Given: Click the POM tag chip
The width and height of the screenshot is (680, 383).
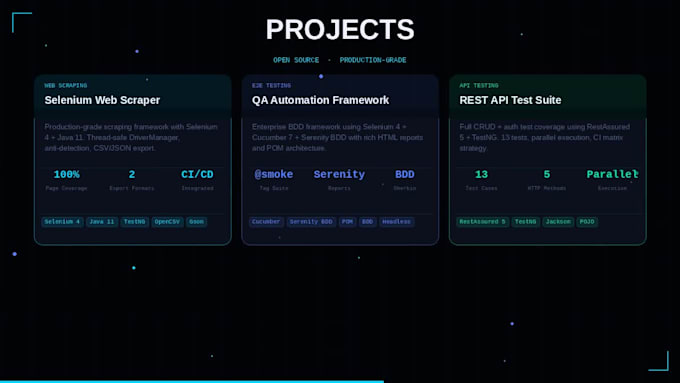Looking at the screenshot, I should coord(347,222).
